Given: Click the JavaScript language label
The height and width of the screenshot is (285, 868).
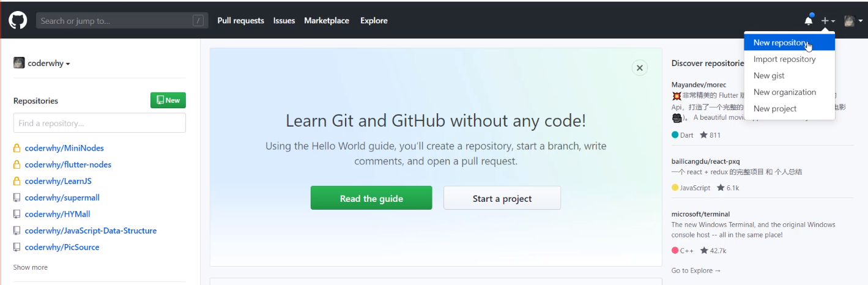Looking at the screenshot, I should pos(691,188).
